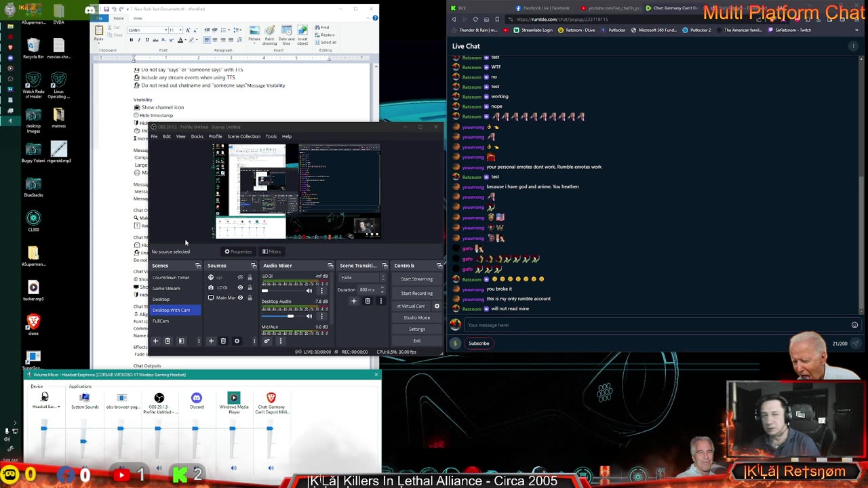The width and height of the screenshot is (868, 488).
Task: Toggle lock on LOGI source
Action: [x=250, y=287]
